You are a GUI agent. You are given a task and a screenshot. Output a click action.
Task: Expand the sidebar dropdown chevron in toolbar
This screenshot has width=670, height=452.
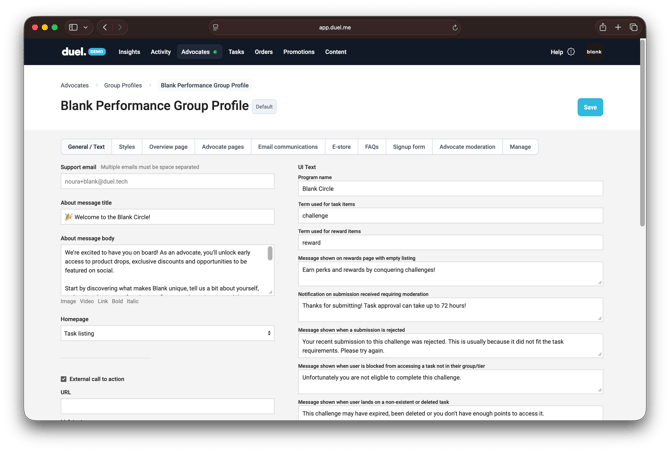[x=86, y=28]
